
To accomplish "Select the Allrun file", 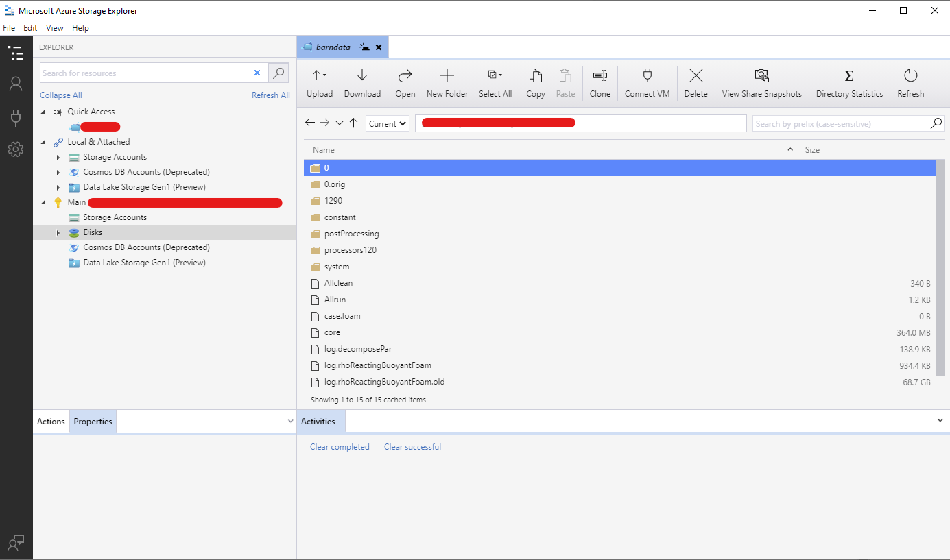I will point(620,300).
